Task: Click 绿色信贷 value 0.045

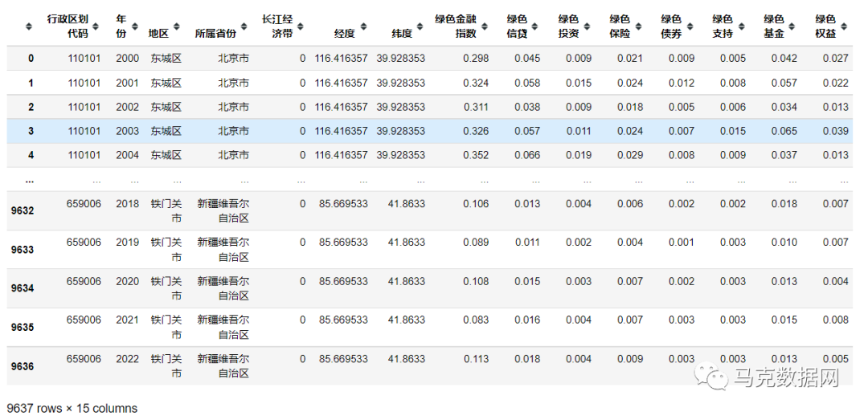Action: tap(527, 58)
